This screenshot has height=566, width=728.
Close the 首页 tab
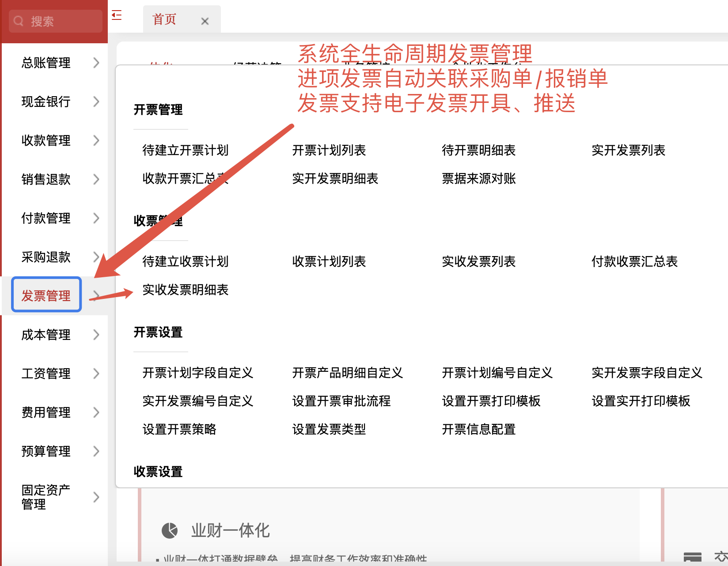tap(205, 21)
